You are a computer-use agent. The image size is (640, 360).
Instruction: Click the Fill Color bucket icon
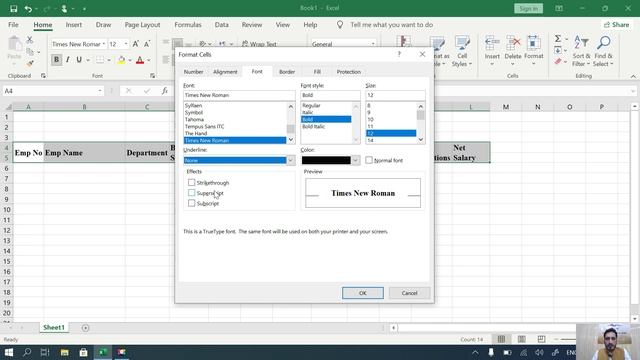point(121,60)
